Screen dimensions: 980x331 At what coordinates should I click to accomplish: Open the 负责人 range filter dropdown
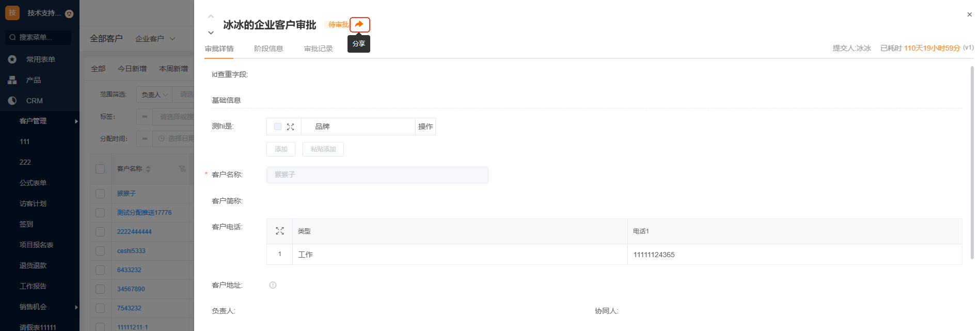pos(154,94)
